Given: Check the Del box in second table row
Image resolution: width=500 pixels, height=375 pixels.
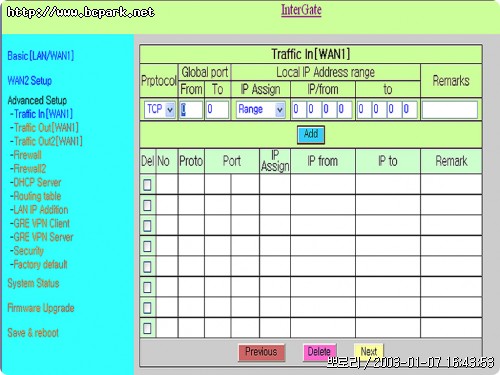Looking at the screenshot, I should coord(147,205).
